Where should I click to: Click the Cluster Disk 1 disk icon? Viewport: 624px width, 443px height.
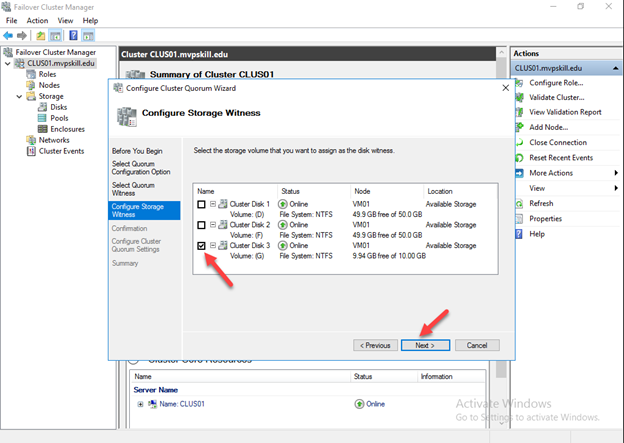coord(223,204)
